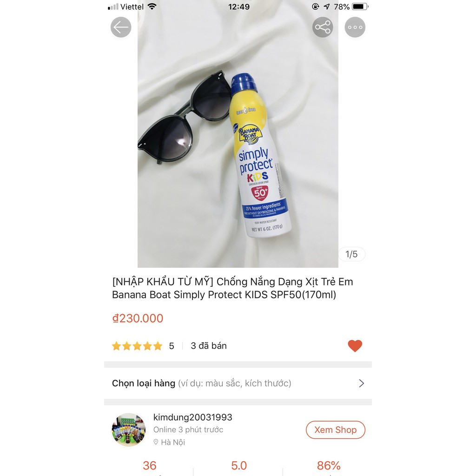Image resolution: width=476 pixels, height=476 pixels.
Task: Tap the Hà Nội location pin icon
Action: [156, 442]
